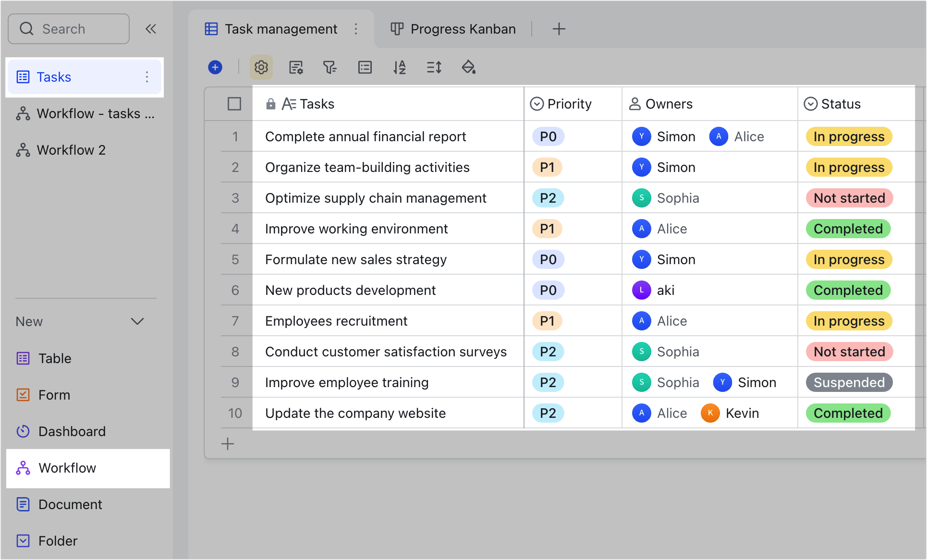
Task: Click the blue add record plus icon
Action: point(215,67)
